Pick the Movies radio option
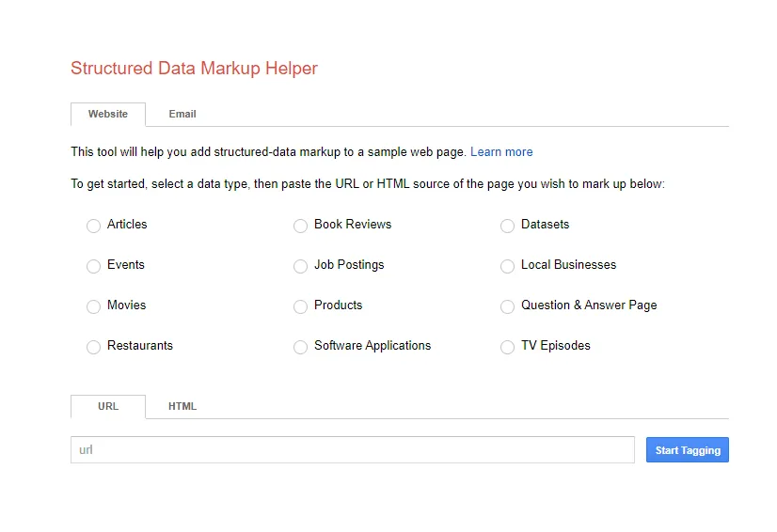Screen dimensions: 777x532 coord(94,306)
